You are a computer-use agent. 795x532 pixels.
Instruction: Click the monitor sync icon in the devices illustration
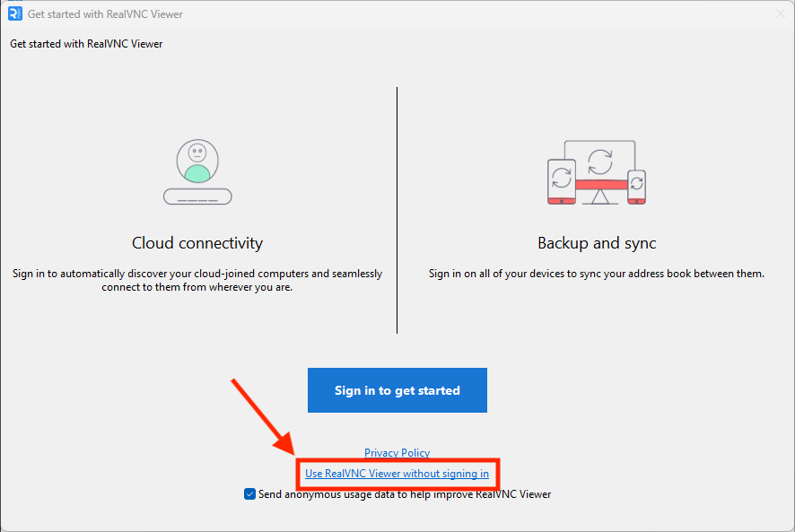(x=599, y=161)
